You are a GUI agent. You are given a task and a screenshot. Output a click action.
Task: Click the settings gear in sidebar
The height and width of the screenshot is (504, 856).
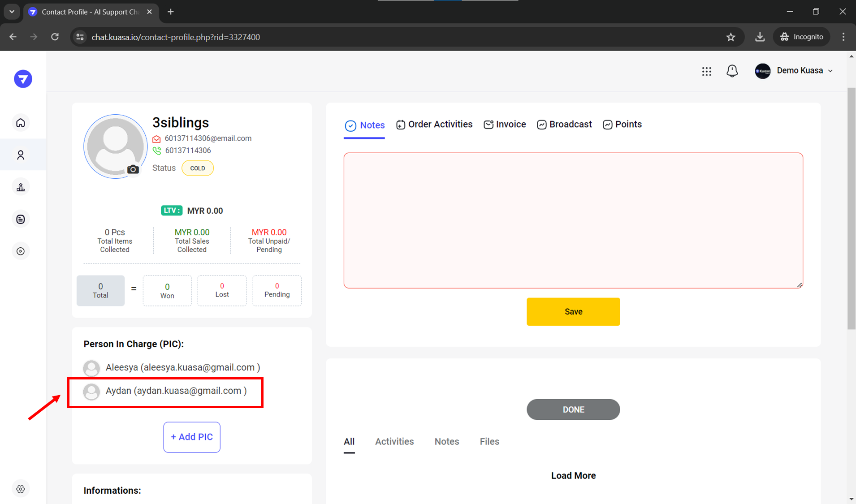[x=21, y=489]
